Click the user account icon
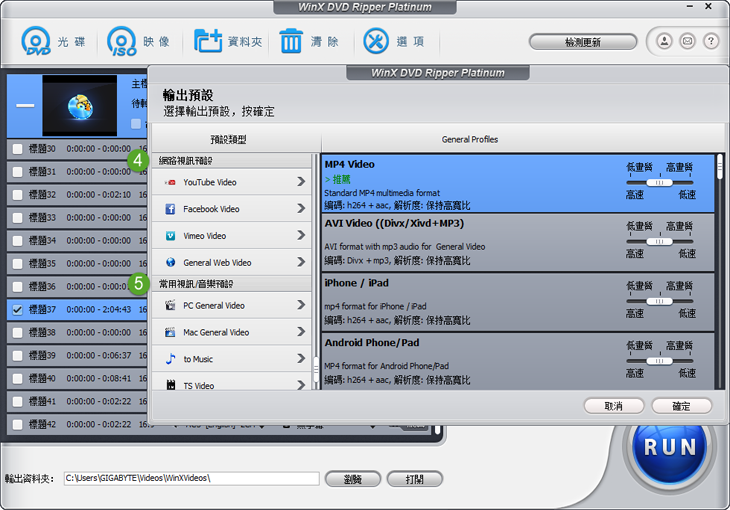Screen dimensions: 730x510 pyautogui.click(x=664, y=42)
